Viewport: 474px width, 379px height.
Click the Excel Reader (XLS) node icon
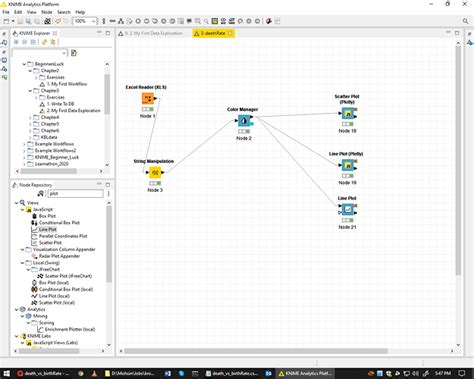[148, 98]
